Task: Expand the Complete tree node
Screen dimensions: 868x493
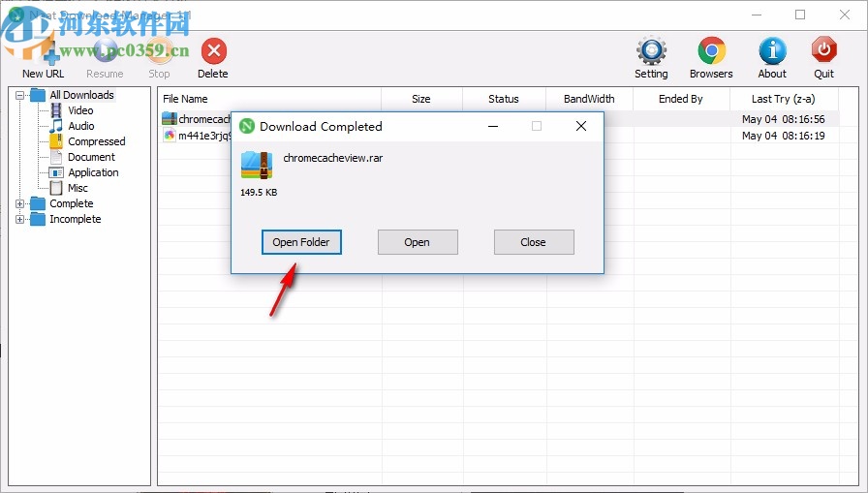Action: click(19, 203)
